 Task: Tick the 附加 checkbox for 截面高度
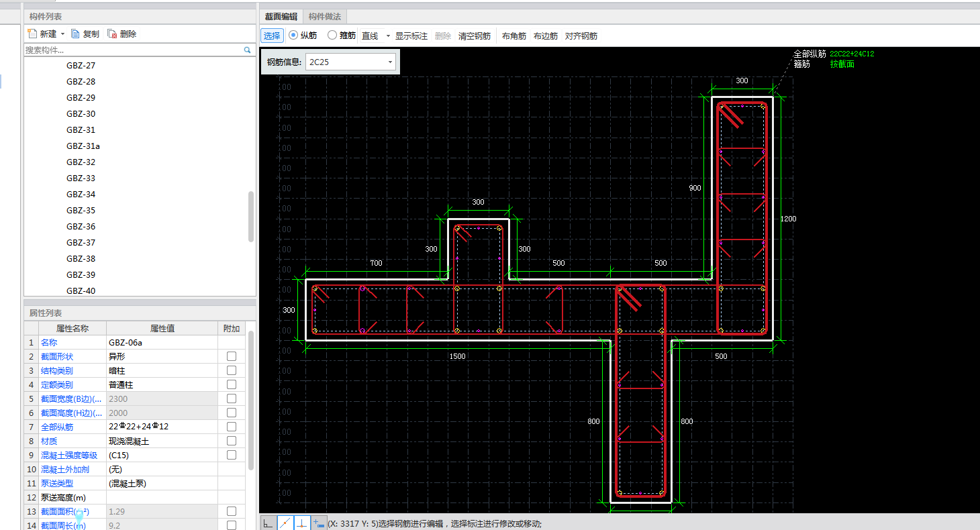[232, 413]
